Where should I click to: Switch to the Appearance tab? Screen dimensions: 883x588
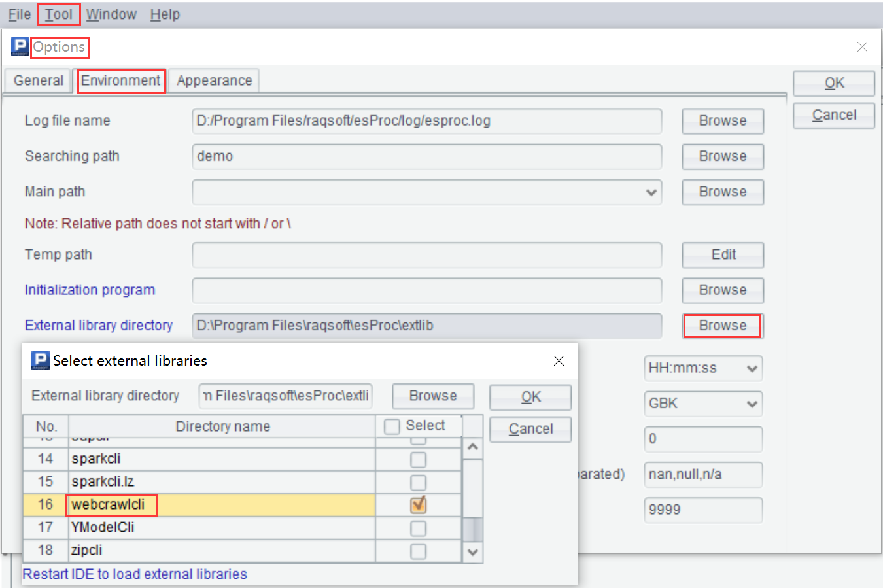coord(214,80)
